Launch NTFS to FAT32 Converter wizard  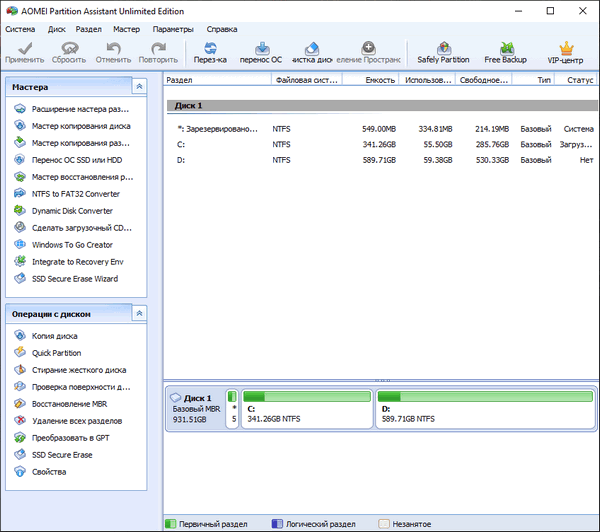coord(75,194)
